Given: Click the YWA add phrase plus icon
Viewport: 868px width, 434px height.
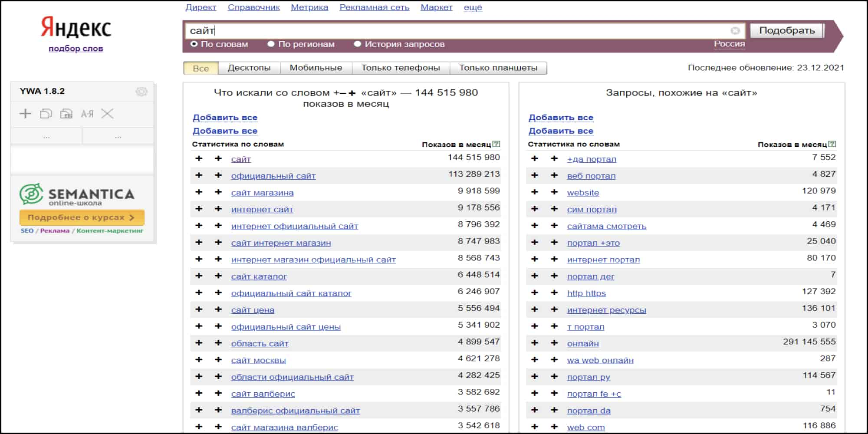Looking at the screenshot, I should 26,114.
